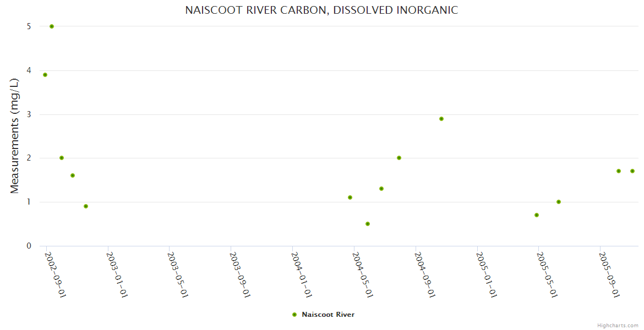Click the 1.1 mg/L point before 2004-05-01
This screenshot has height=330, width=644.
(x=350, y=197)
